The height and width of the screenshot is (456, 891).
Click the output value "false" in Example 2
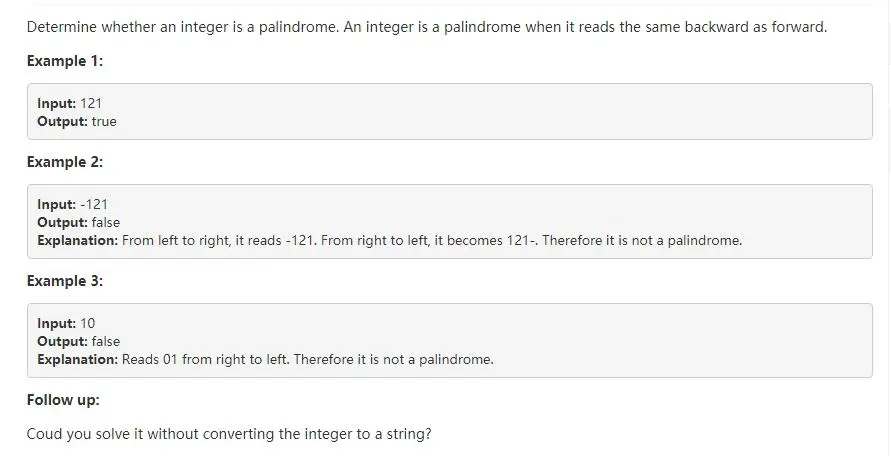[106, 222]
